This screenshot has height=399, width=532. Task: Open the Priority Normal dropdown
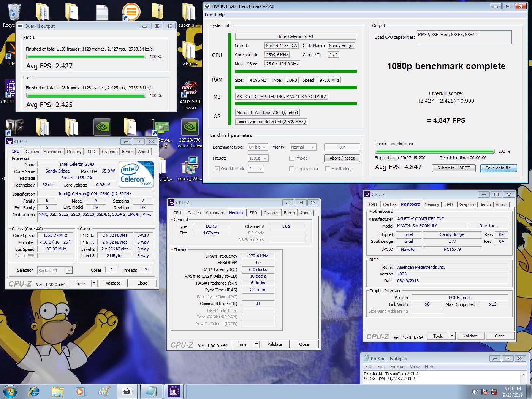pos(303,147)
